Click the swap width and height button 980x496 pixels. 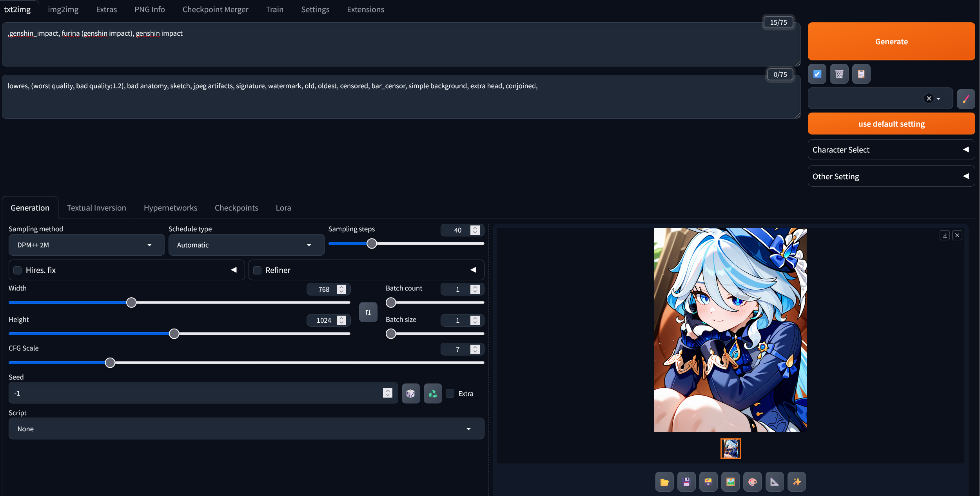click(368, 312)
